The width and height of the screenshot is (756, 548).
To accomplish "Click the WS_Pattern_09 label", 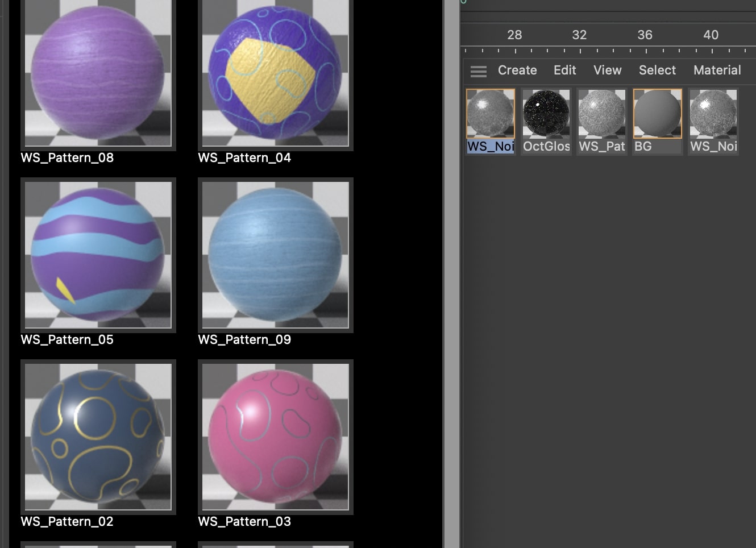I will [244, 339].
